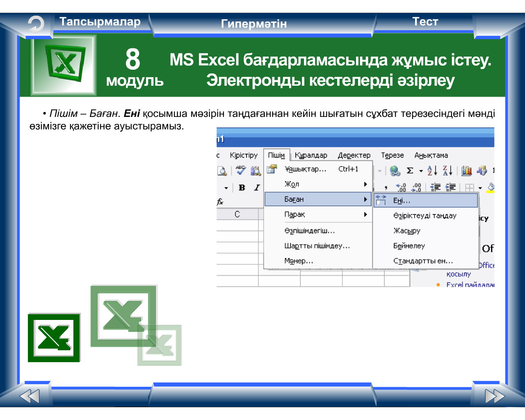Image resolution: width=525 pixels, height=420 pixels.
Task: Toggle Italic formatting
Action: pyautogui.click(x=257, y=188)
